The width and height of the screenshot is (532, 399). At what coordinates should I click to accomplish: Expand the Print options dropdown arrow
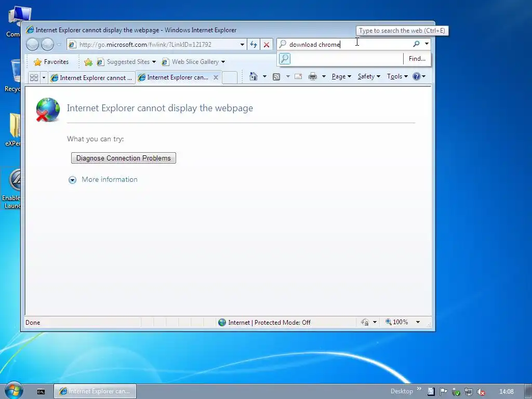[324, 76]
